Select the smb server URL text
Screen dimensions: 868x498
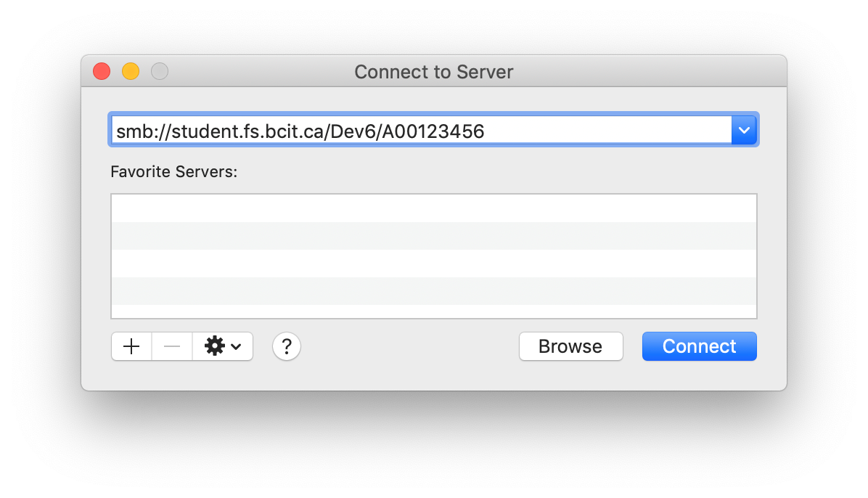click(300, 130)
